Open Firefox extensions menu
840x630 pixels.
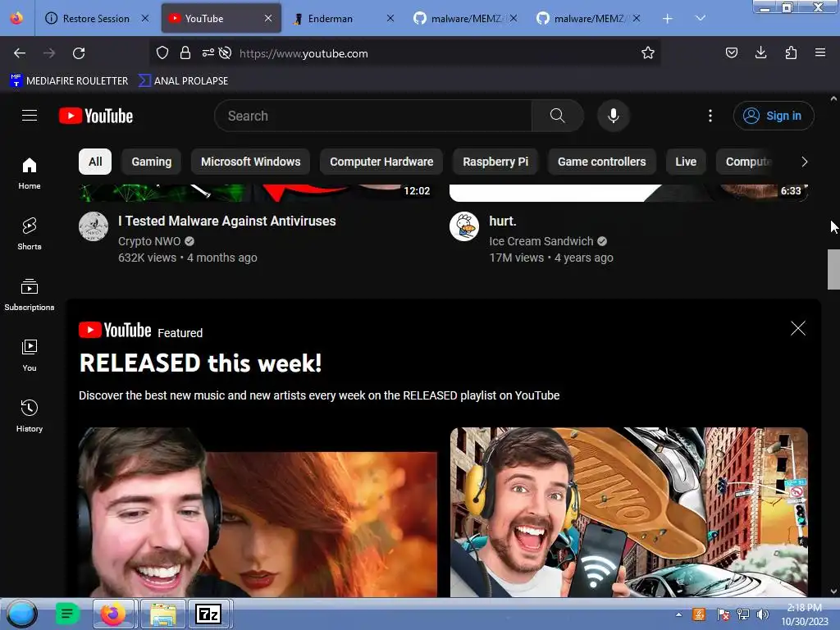[x=791, y=52]
